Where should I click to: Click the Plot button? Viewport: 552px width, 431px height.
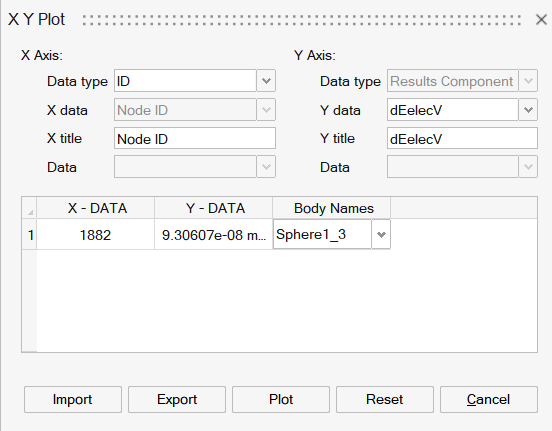coord(281,399)
